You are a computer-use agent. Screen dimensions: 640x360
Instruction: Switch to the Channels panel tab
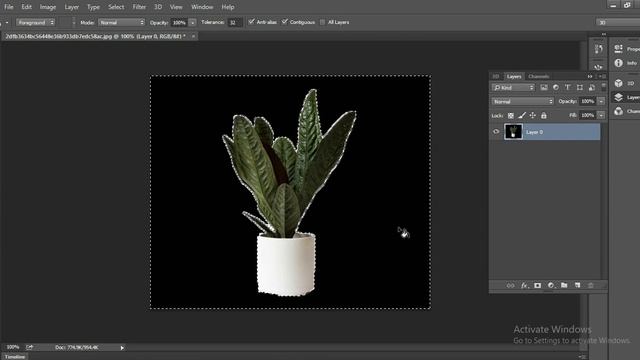539,76
